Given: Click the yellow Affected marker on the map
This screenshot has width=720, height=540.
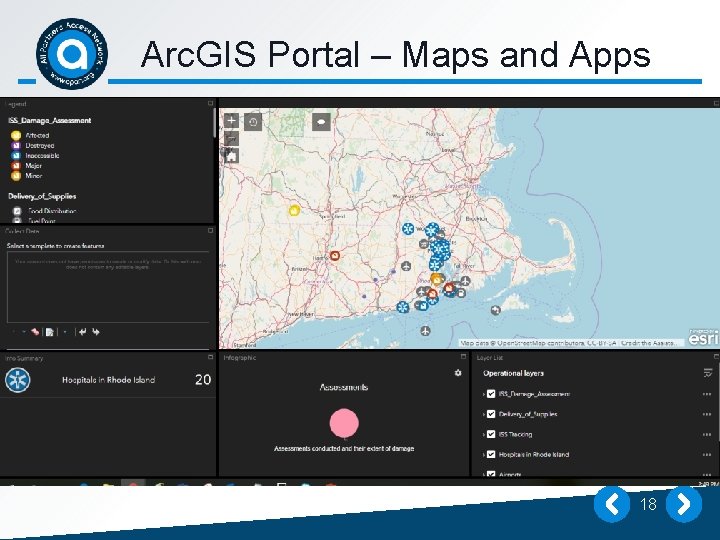Looking at the screenshot, I should pos(294,210).
